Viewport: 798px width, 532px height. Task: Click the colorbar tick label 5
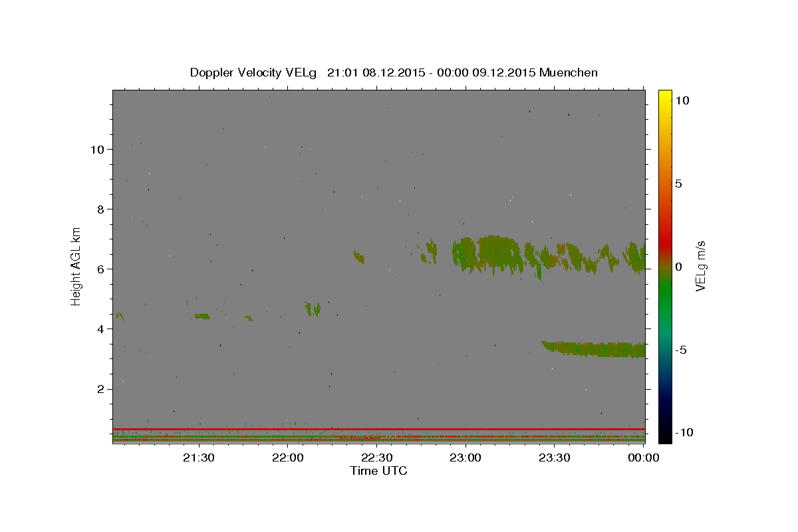[678, 184]
